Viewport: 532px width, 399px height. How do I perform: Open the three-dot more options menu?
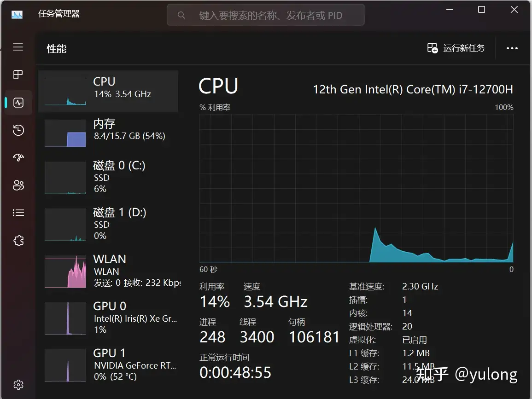pyautogui.click(x=512, y=48)
